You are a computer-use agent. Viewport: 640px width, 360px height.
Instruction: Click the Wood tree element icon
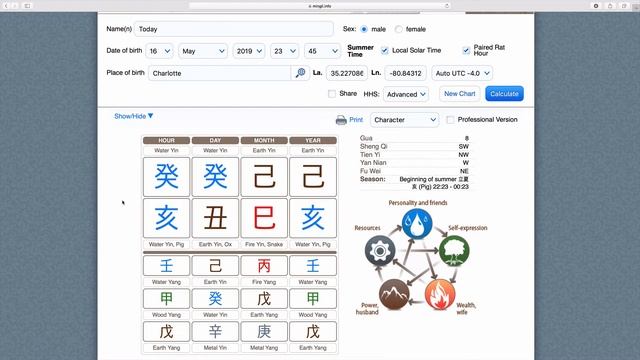(454, 251)
